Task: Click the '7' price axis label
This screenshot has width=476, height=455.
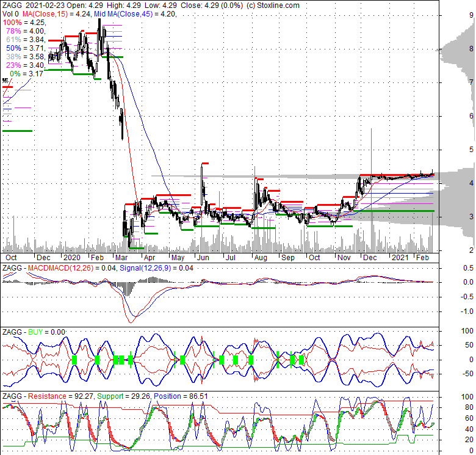Action: point(471,82)
